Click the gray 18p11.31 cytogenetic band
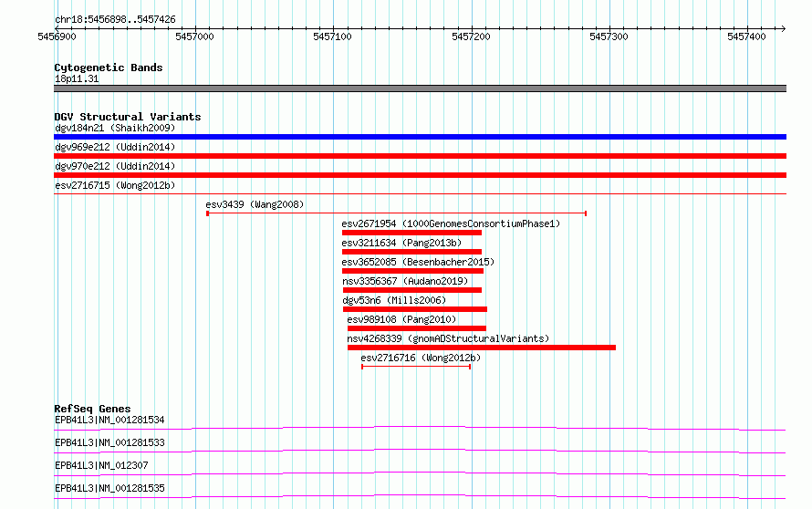 pos(420,88)
